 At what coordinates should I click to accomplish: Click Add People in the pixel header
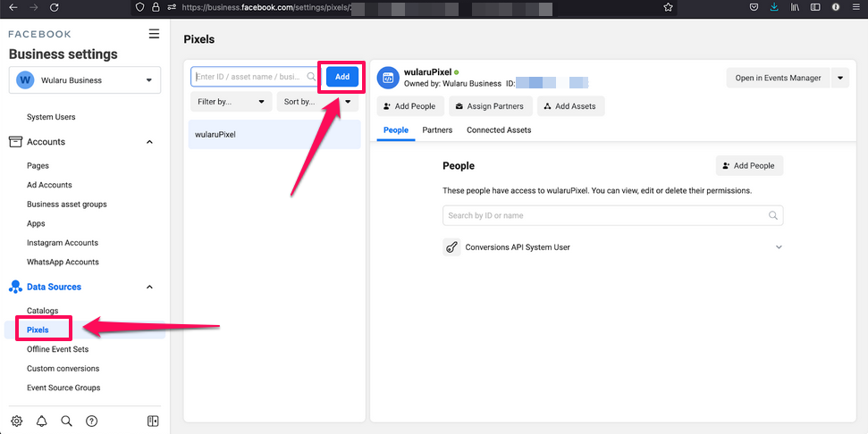(410, 106)
